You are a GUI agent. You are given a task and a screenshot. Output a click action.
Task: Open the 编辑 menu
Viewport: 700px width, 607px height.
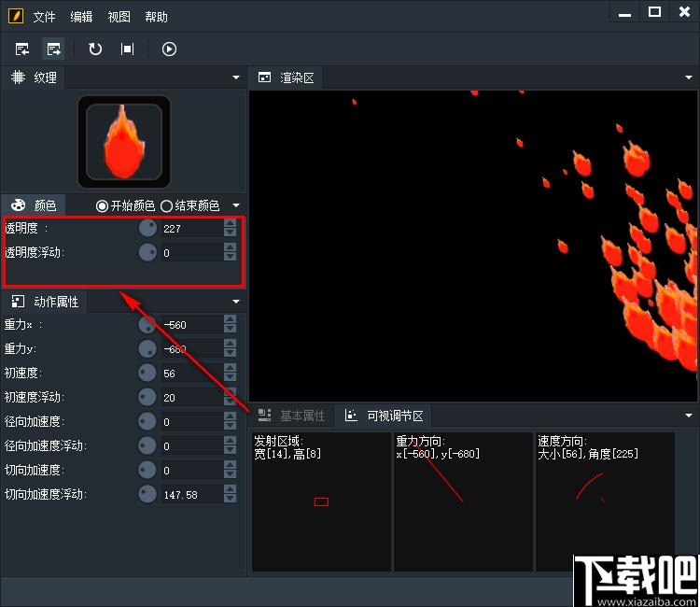[x=81, y=17]
